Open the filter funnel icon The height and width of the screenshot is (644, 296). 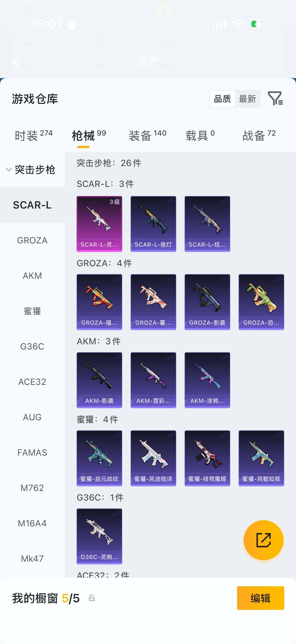[x=275, y=98]
